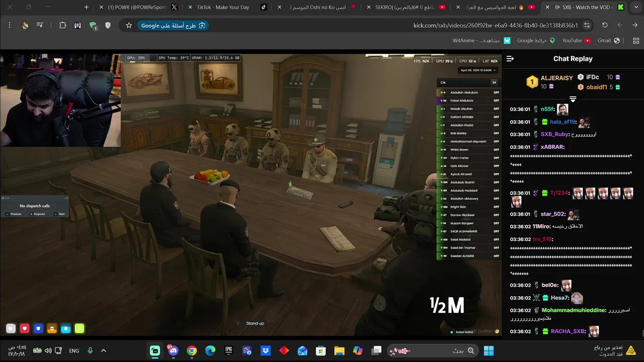The width and height of the screenshot is (644, 362).
Task: Click the taskbar search box
Action: (432, 350)
